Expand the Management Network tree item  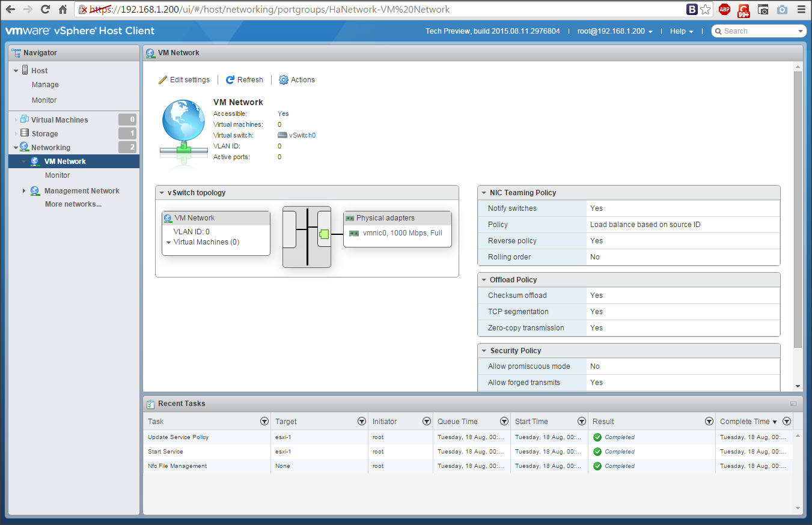click(24, 191)
